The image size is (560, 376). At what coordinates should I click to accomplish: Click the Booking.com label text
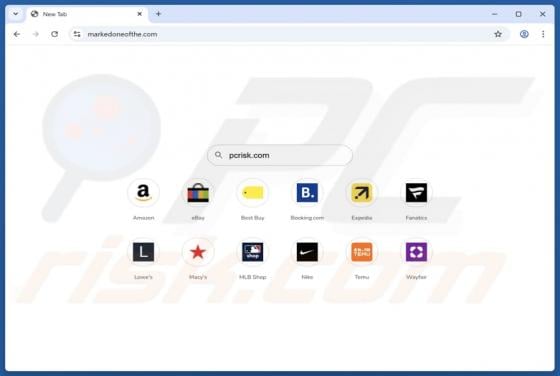click(x=307, y=218)
